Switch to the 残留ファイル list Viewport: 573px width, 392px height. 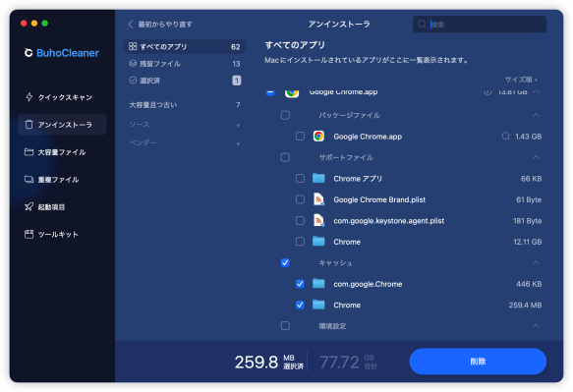pyautogui.click(x=185, y=64)
